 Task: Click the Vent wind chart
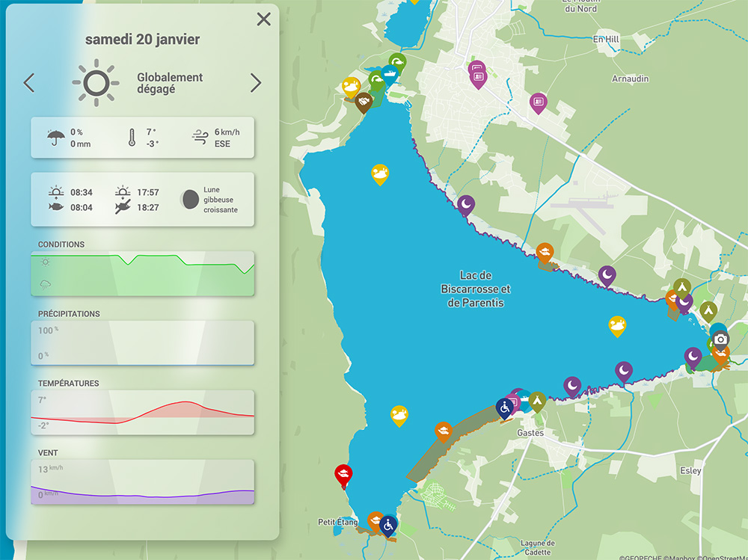(x=143, y=481)
